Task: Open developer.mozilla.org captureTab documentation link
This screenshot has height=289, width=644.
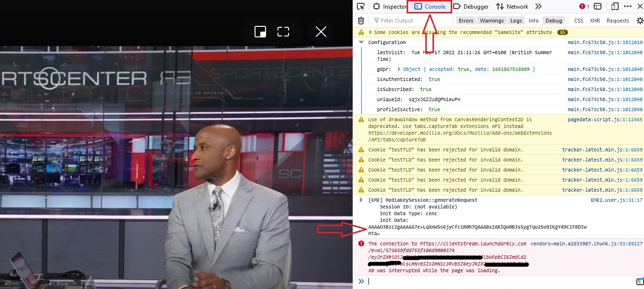Action: 460,136
